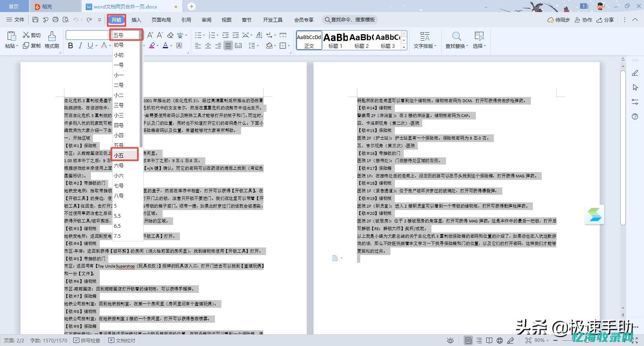Click the 协作 collaborate button
This screenshot has height=346, width=644.
(x=583, y=20)
